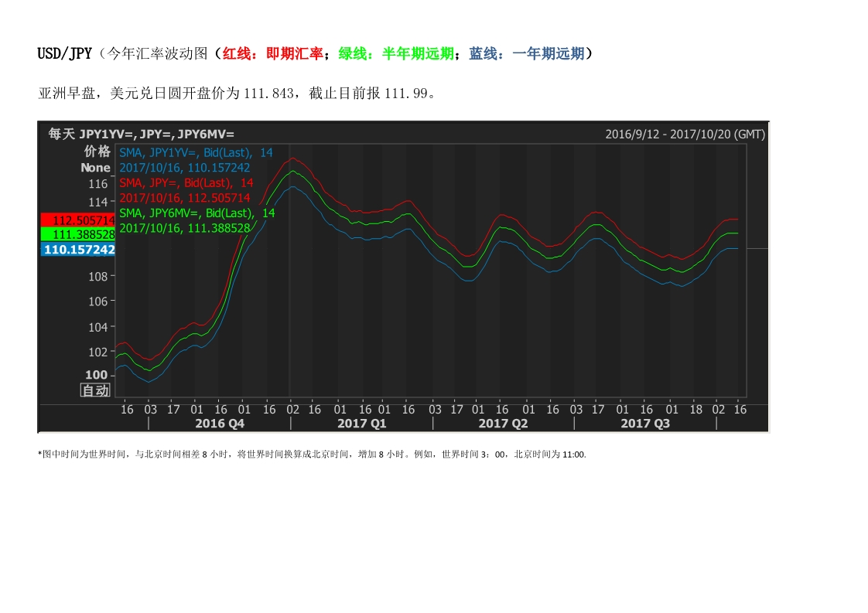Screen dimensions: 868x613
Task: Click the 亚洲早盘 opening price sentence
Action: [238, 93]
